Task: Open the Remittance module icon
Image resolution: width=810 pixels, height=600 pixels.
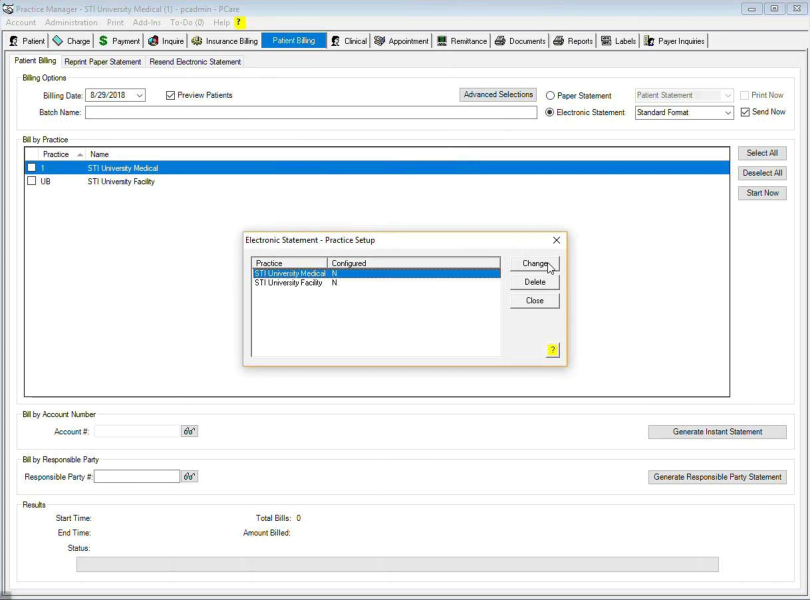Action: [x=442, y=41]
